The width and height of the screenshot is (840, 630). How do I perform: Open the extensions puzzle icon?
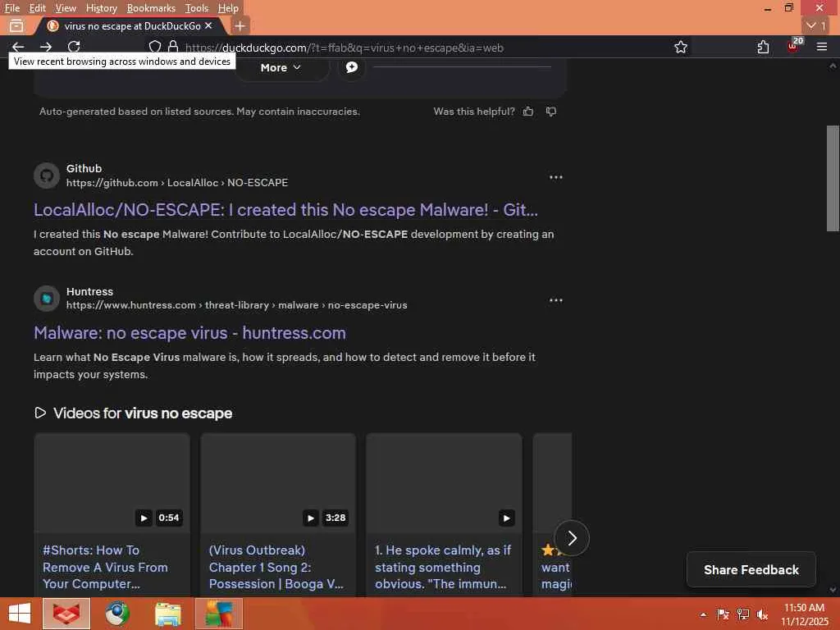tap(764, 47)
